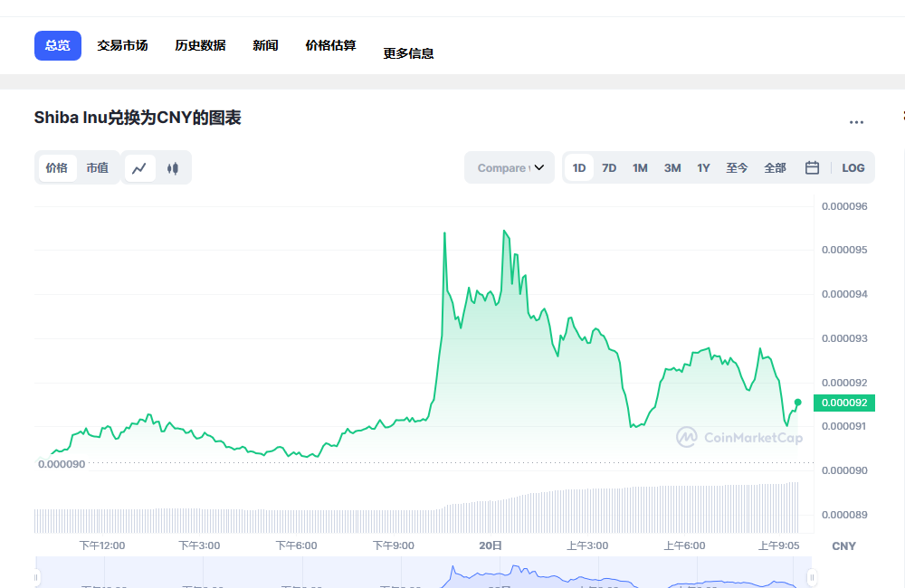Select the 1M time range
Screen dimensions: 905x588
click(x=640, y=168)
